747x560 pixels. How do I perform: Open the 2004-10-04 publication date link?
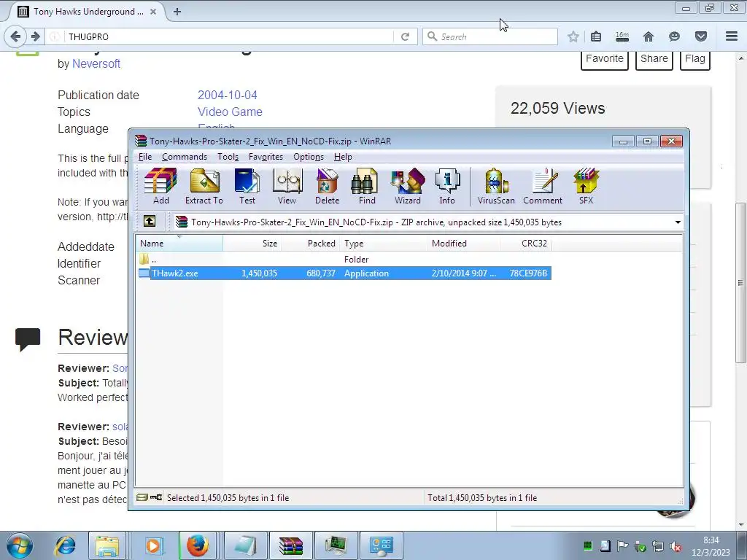click(228, 95)
